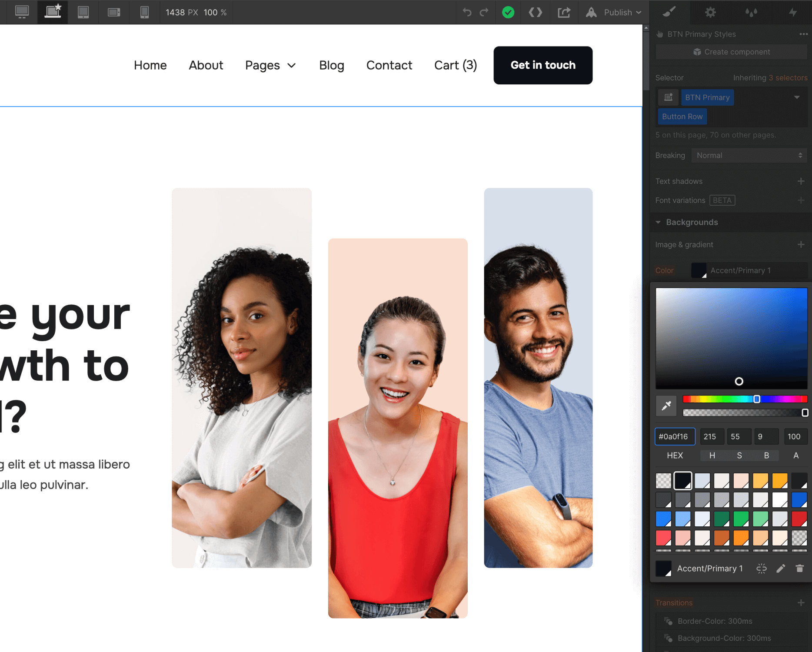This screenshot has height=652, width=812.
Task: Click the Blog navigation item
Action: 332,65
